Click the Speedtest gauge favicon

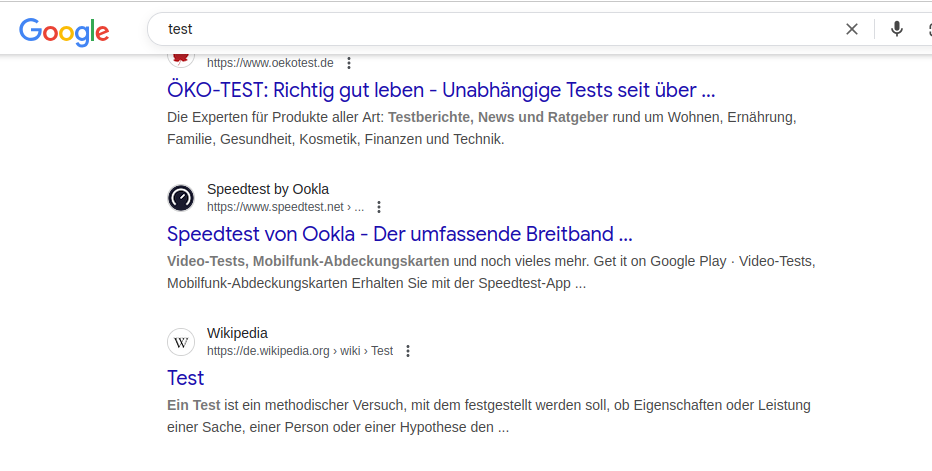click(x=181, y=198)
